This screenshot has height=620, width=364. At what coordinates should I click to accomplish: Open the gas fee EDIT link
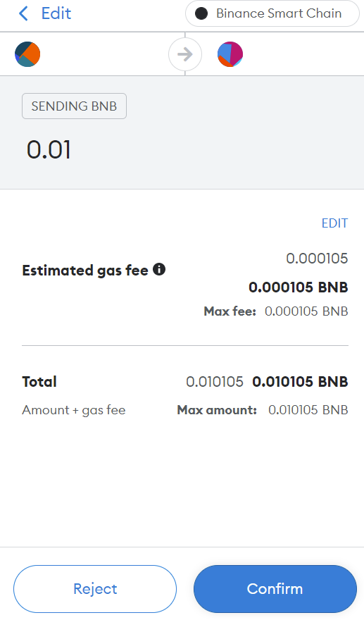coord(334,223)
